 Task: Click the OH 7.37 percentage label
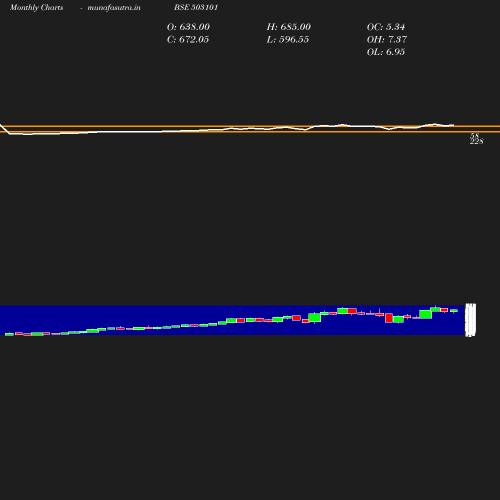click(387, 39)
